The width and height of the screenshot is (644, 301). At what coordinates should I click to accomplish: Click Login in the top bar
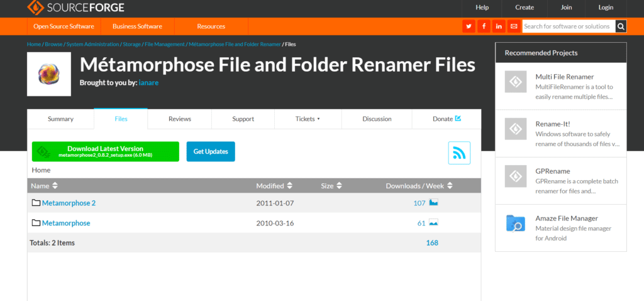coord(606,7)
